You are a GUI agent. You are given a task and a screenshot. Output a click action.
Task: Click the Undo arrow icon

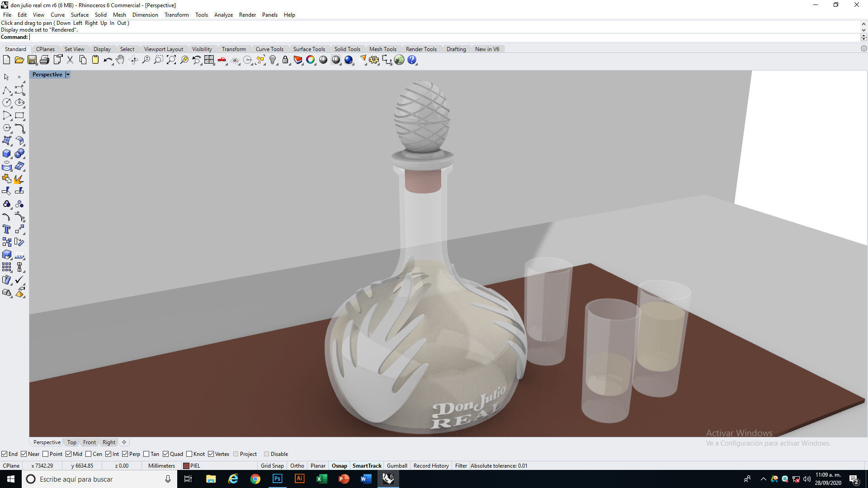point(108,60)
